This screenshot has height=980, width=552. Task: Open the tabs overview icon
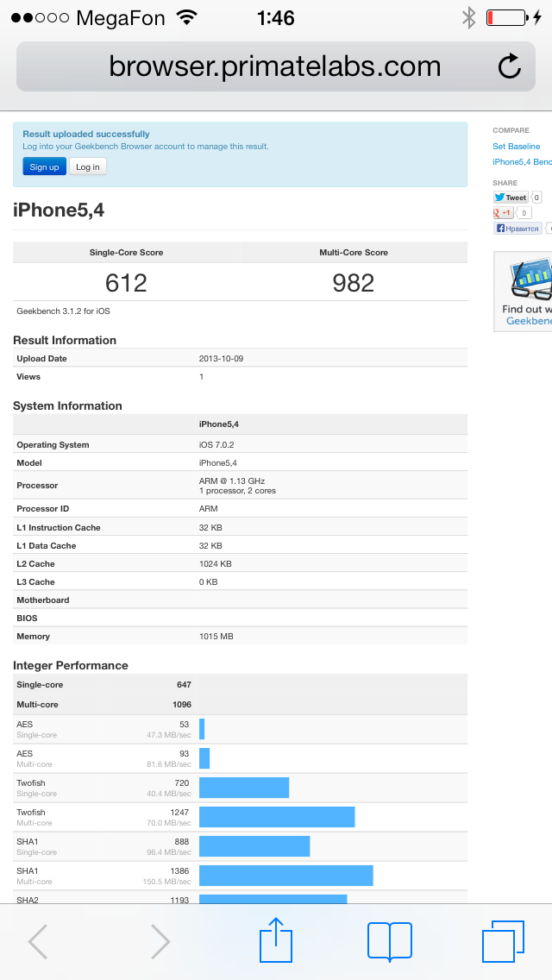pyautogui.click(x=502, y=941)
